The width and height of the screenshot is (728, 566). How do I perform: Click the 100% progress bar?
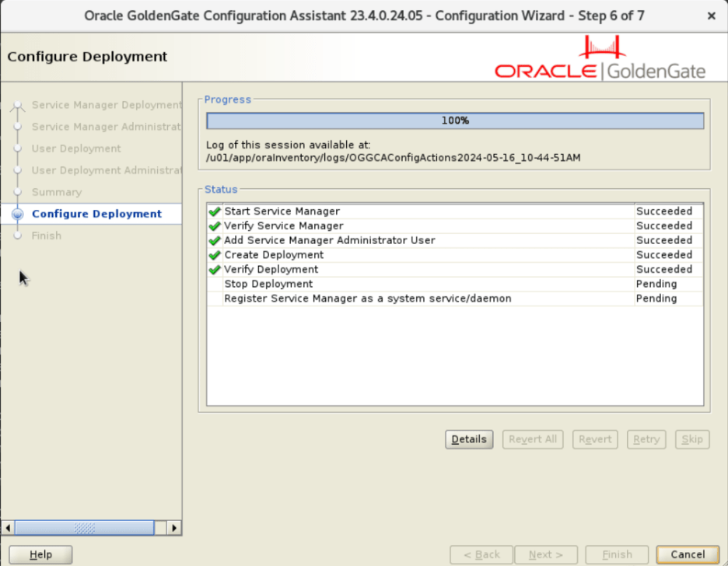click(x=455, y=121)
